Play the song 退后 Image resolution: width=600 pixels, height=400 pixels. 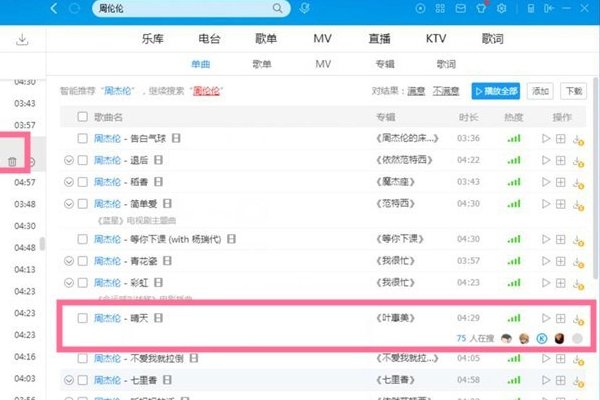tap(546, 160)
